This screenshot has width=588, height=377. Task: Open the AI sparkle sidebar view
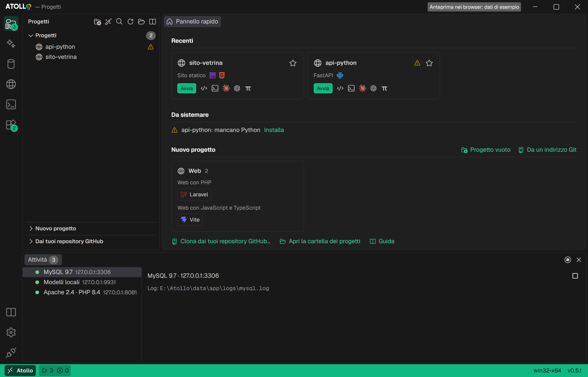(x=11, y=44)
